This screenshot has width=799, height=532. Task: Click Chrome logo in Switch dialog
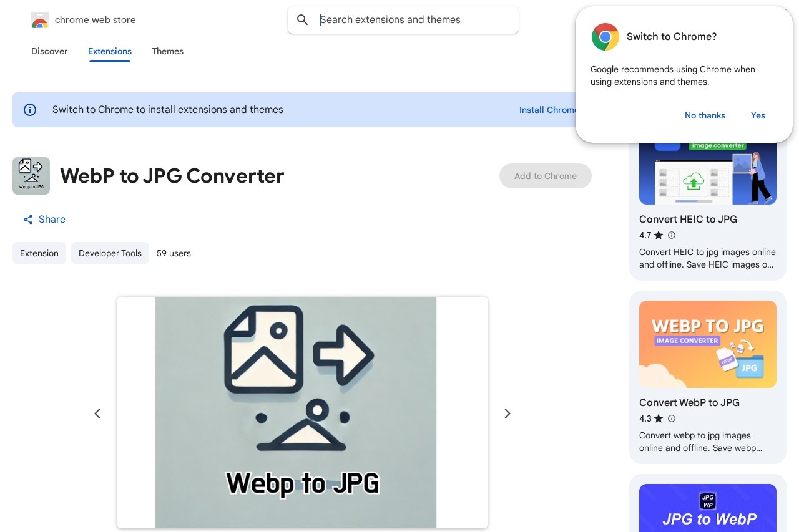[x=605, y=37]
